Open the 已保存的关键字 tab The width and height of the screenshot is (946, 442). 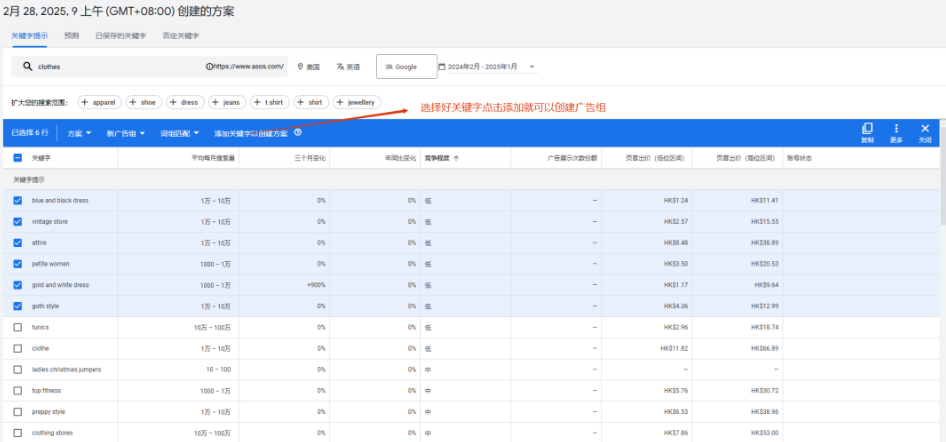[x=120, y=36]
